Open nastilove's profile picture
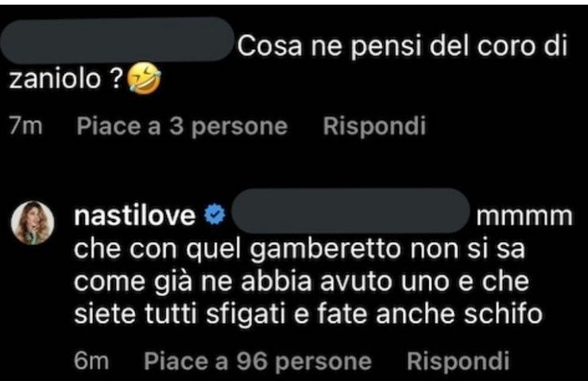The height and width of the screenshot is (381, 588). point(35,222)
